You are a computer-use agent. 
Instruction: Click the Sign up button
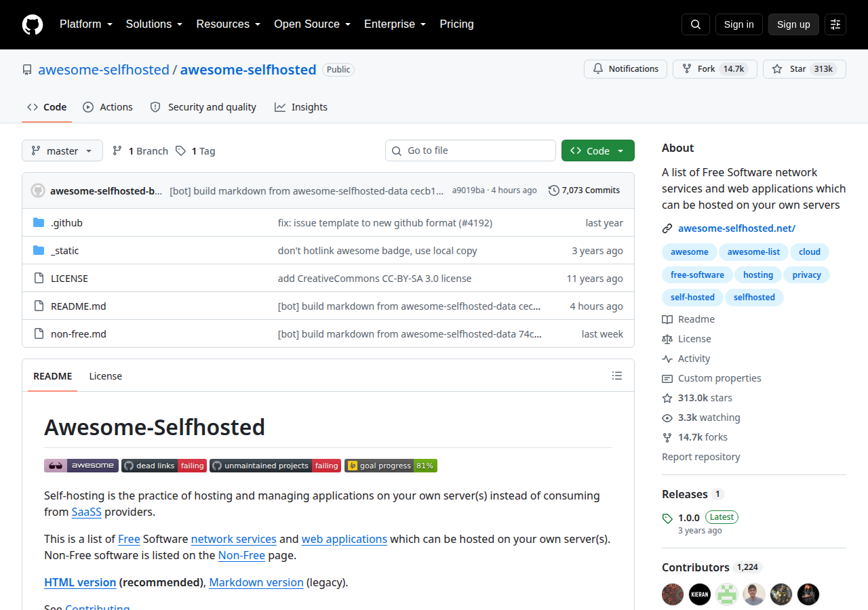point(793,24)
